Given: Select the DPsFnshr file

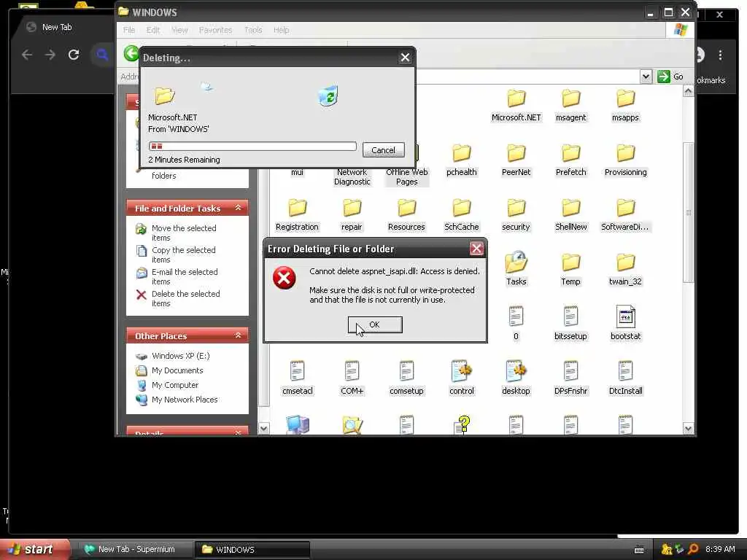Looking at the screenshot, I should coord(570,378).
